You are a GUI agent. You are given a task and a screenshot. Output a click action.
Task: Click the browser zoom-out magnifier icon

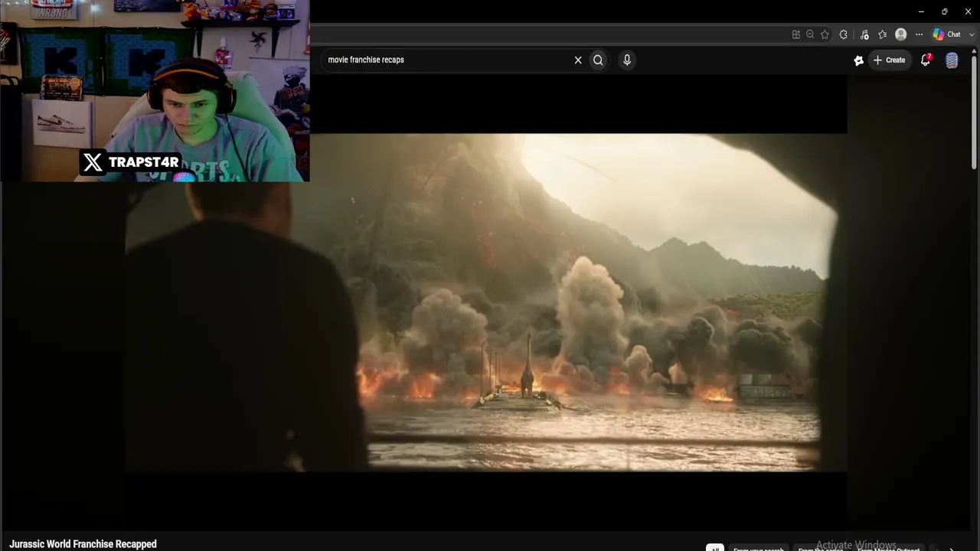pyautogui.click(x=810, y=34)
